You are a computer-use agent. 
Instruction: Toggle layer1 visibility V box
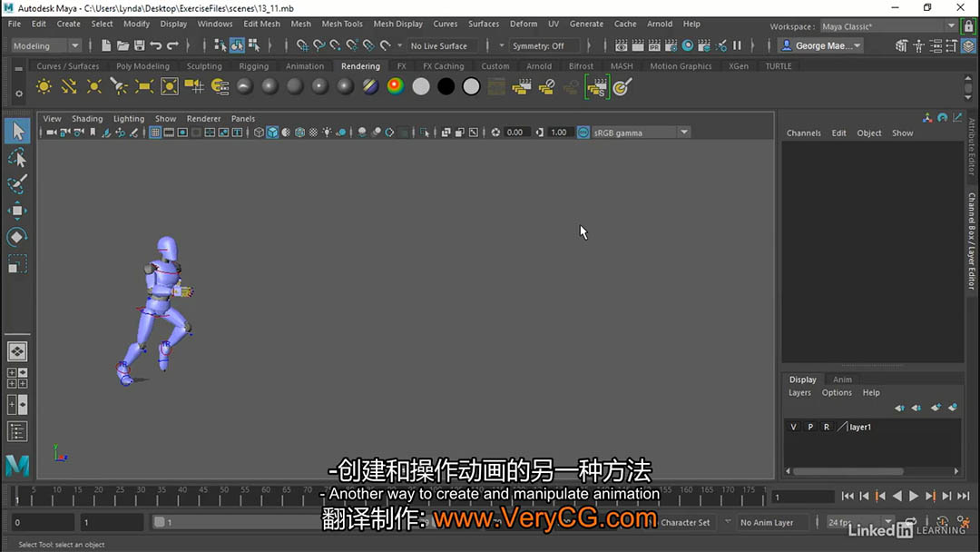point(794,427)
